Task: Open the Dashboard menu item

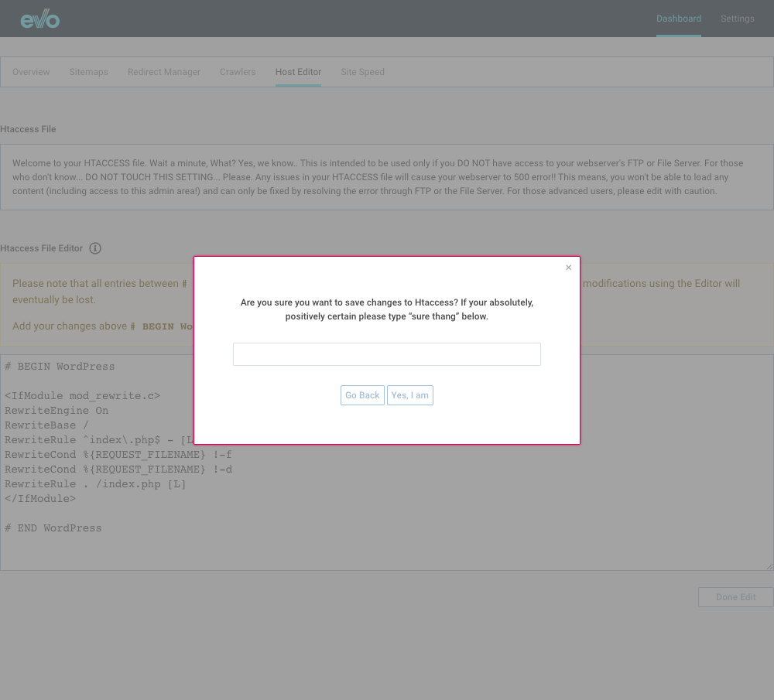Action: pyautogui.click(x=678, y=19)
